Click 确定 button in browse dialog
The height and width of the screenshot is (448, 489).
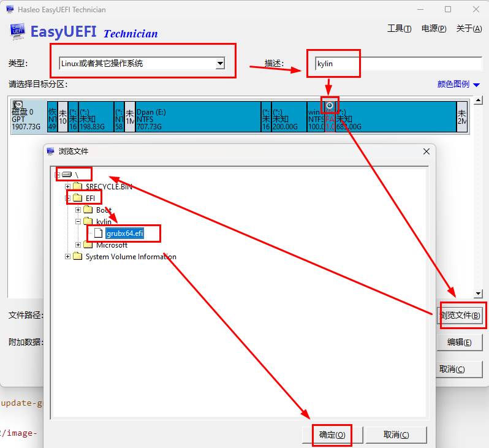coord(332,435)
